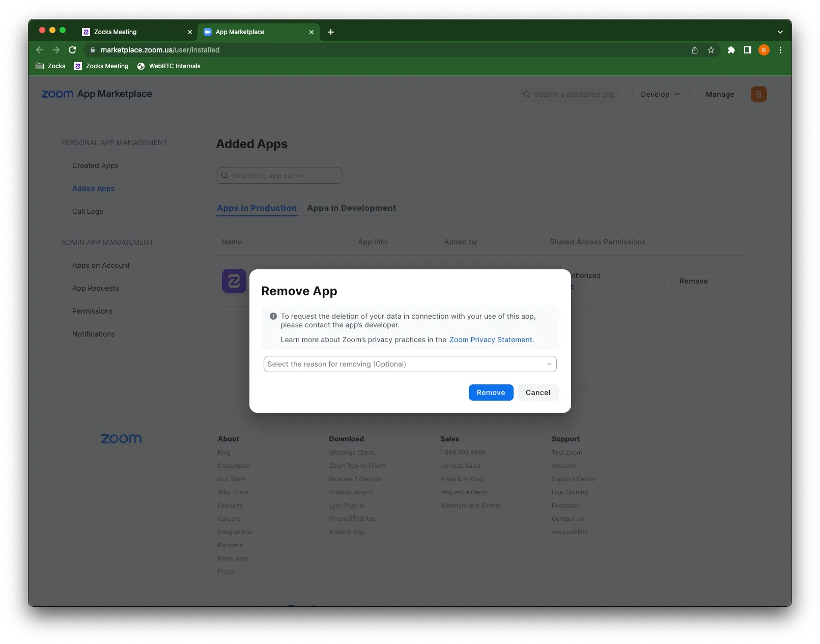The width and height of the screenshot is (820, 644).
Task: Open the Develop dropdown
Action: coord(661,94)
